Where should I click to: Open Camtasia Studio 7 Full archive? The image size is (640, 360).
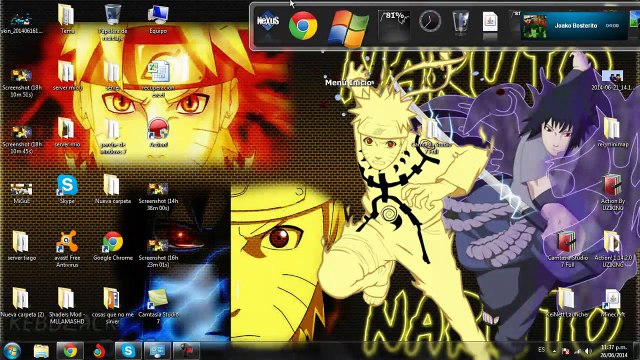click(x=567, y=249)
